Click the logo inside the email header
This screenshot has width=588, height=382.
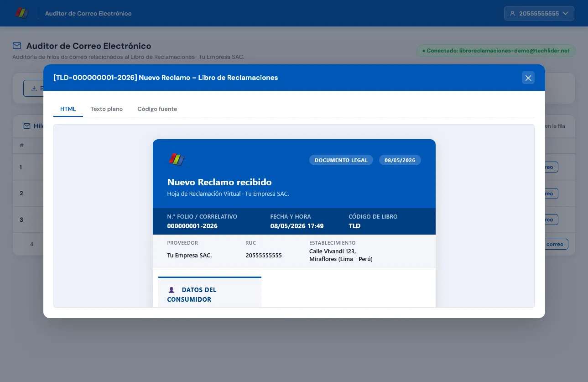[177, 159]
